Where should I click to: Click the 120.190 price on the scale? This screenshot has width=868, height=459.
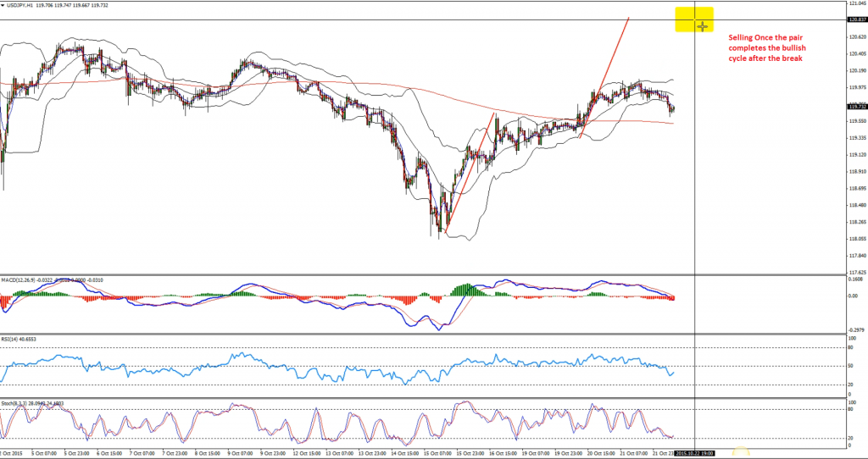pyautogui.click(x=857, y=70)
